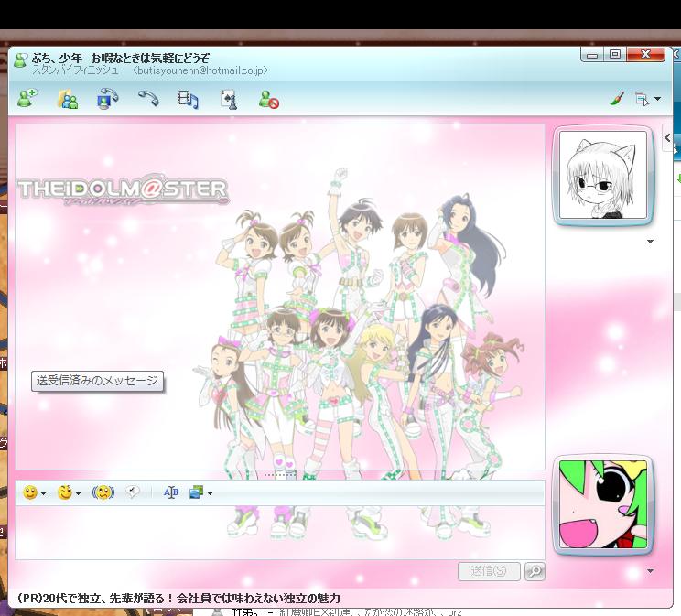Send a nudge with the shaking face icon
681x616 pixels.
coord(103,492)
